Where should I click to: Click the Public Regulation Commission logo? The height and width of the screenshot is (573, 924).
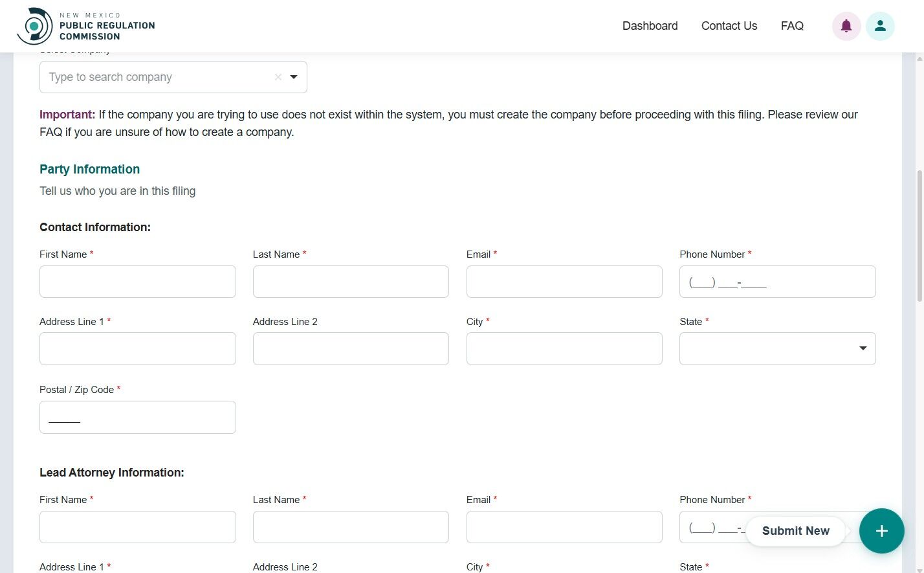click(84, 26)
